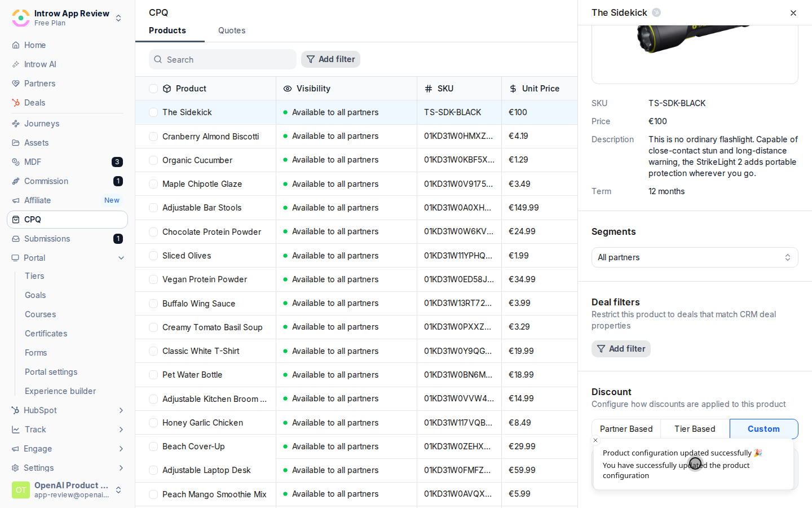812x508 pixels.
Task: Click the Home icon in the sidebar
Action: (16, 45)
